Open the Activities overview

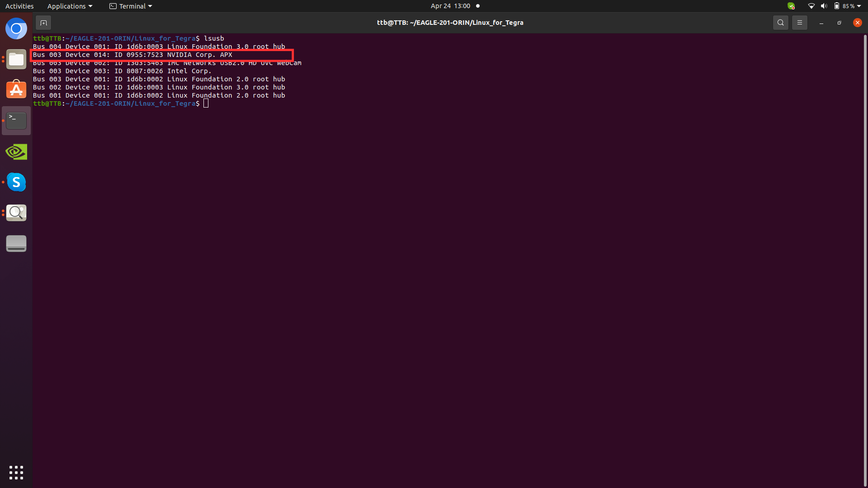[x=19, y=6]
